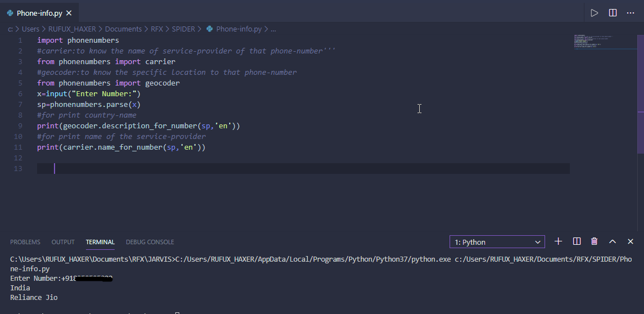Select the TERMINAL panel tab
This screenshot has height=314, width=644.
tap(100, 242)
